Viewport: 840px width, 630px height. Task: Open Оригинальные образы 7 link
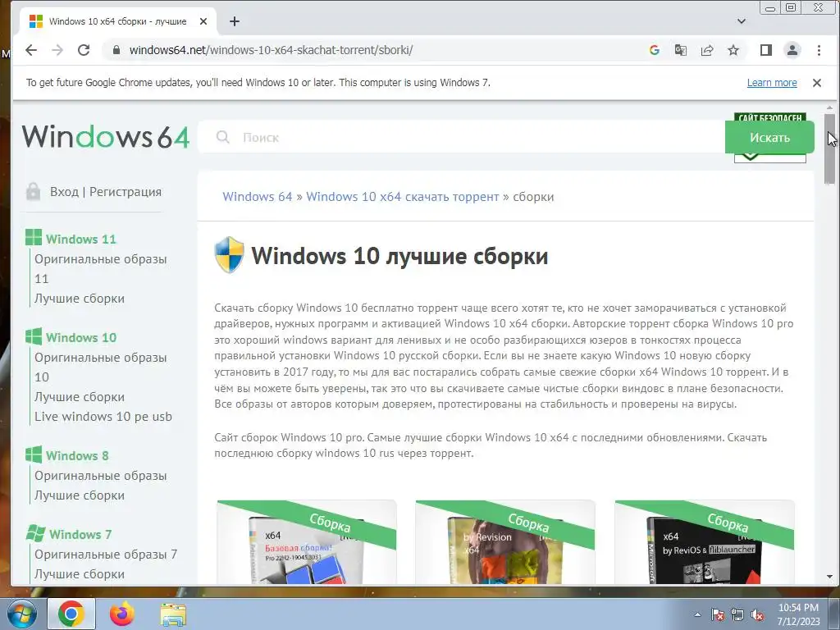(x=106, y=555)
